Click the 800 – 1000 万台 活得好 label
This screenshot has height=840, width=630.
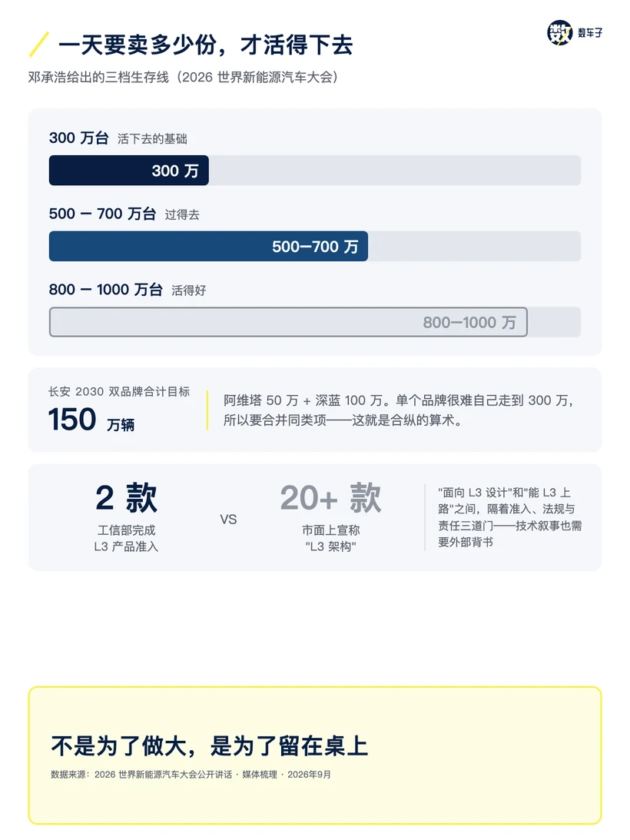[x=128, y=290]
